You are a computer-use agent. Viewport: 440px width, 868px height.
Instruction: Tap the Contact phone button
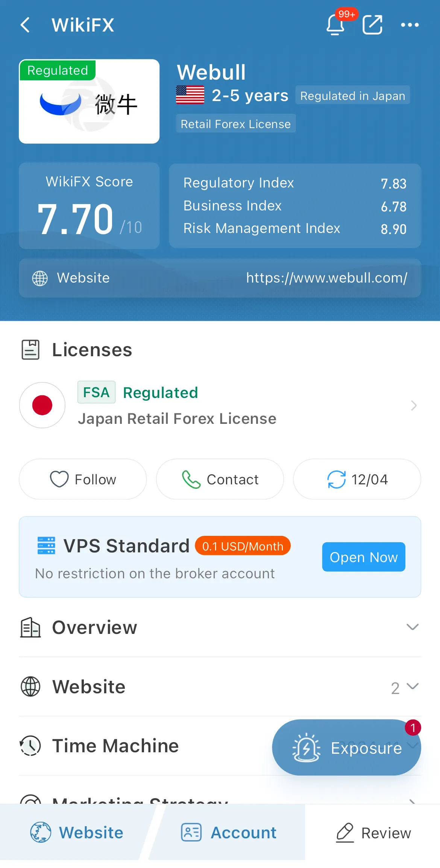pyautogui.click(x=220, y=479)
